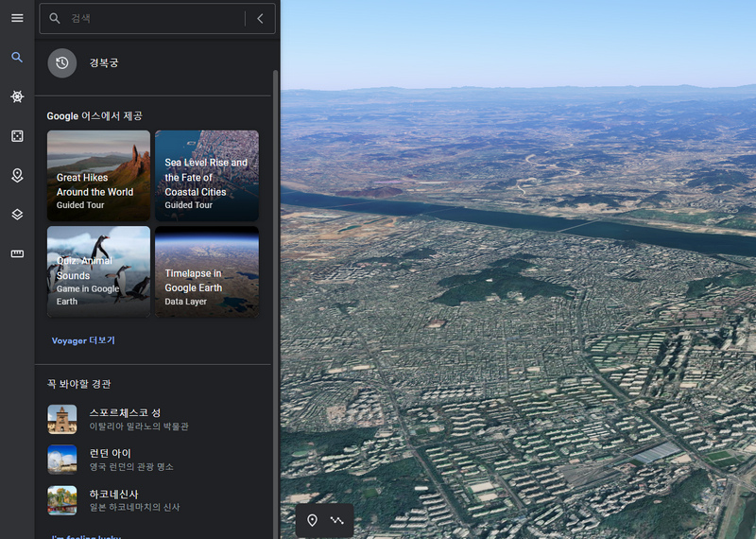Open Projects map pin icon

(17, 175)
